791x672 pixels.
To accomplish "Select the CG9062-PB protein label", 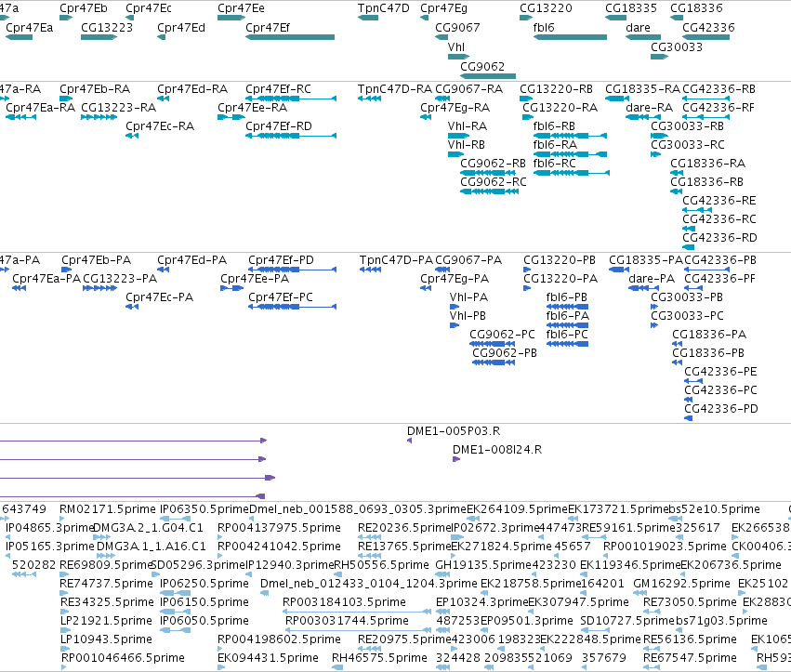I will point(505,352).
